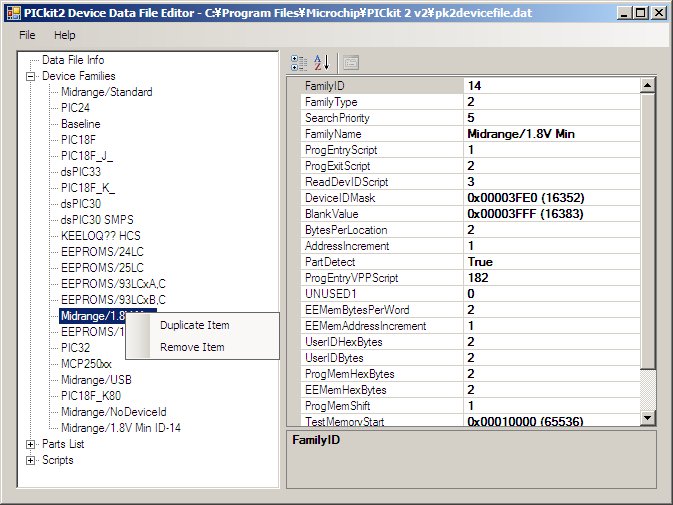Select the dsPIC33 family
The image size is (673, 505).
point(81,172)
